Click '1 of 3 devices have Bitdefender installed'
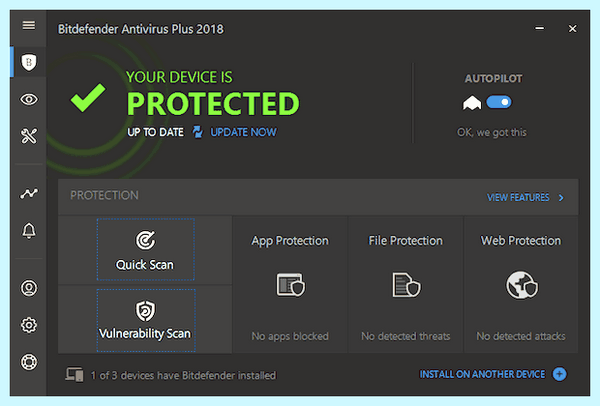600x406 pixels. [183, 375]
